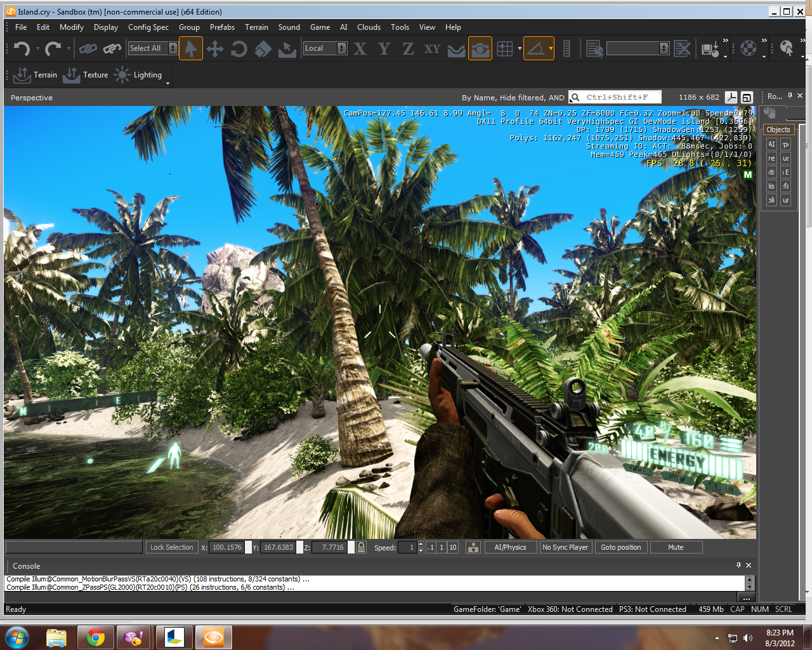812x650 pixels.
Task: Open the Lighting tool
Action: (x=138, y=75)
